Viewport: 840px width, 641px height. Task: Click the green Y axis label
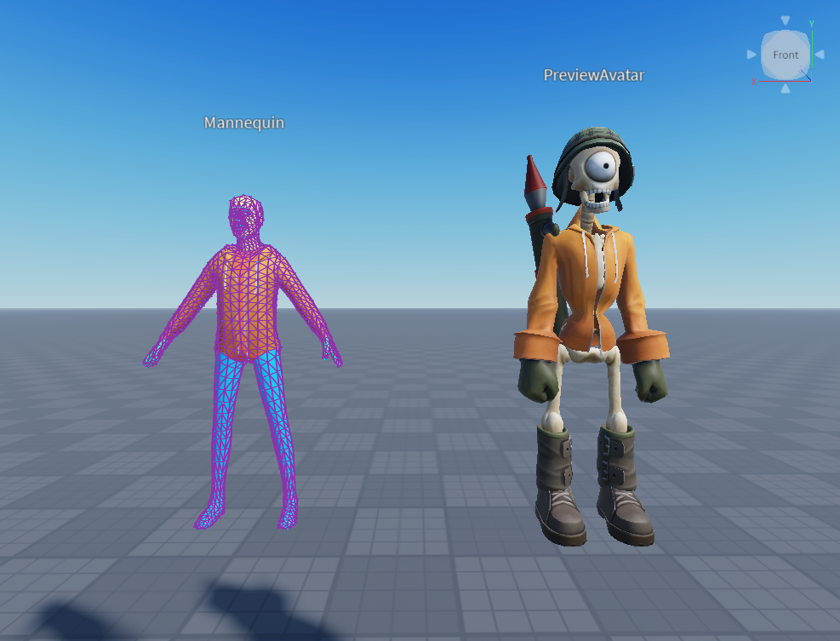[812, 25]
